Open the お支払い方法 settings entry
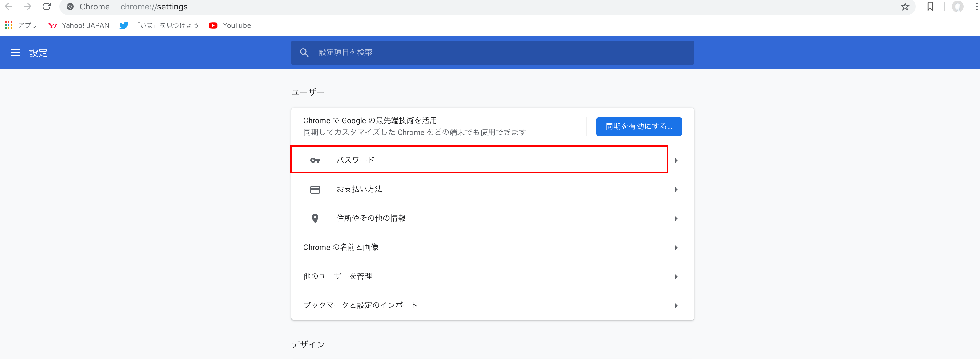 [493, 190]
